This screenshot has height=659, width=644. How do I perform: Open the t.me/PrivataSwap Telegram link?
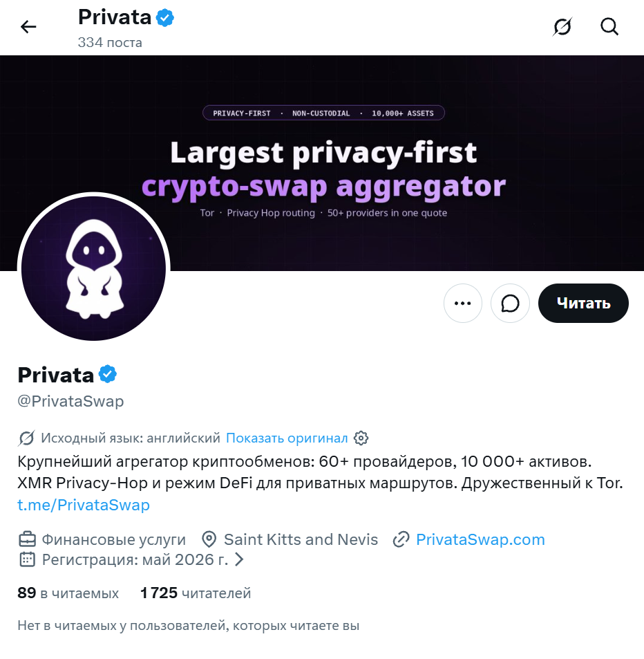[84, 505]
